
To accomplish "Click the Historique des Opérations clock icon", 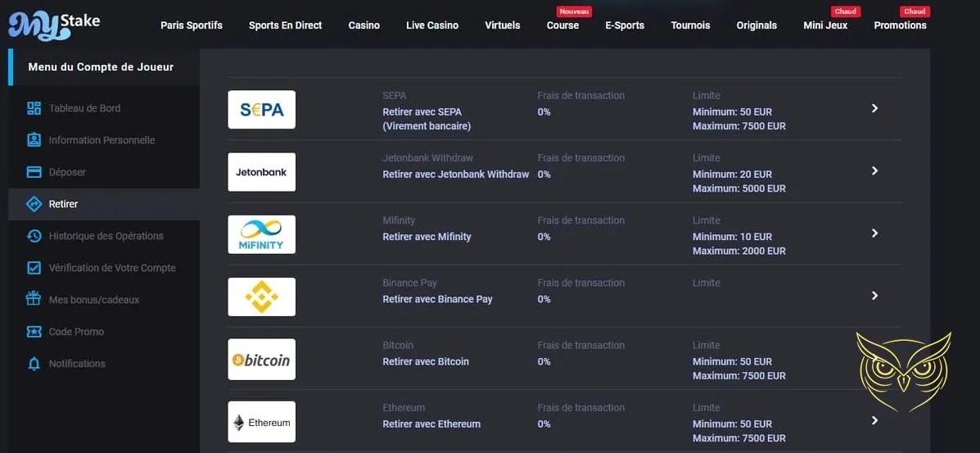I will [34, 236].
